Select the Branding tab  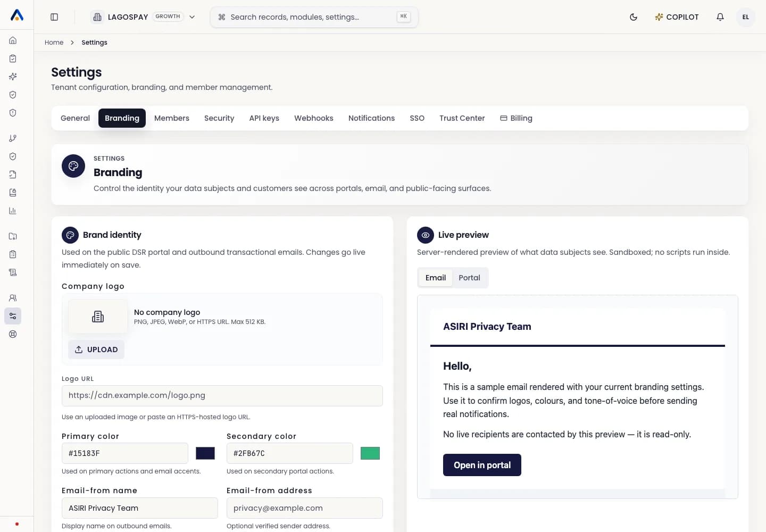coord(122,118)
